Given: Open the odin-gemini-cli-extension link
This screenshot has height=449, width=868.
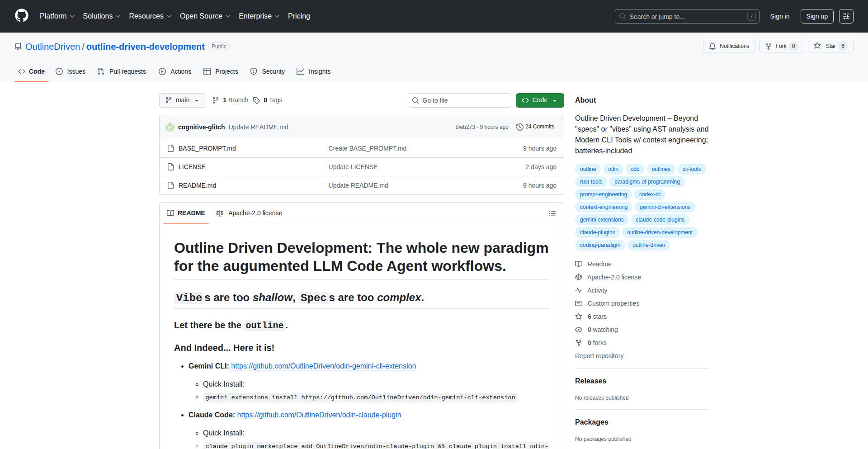Looking at the screenshot, I should [323, 366].
